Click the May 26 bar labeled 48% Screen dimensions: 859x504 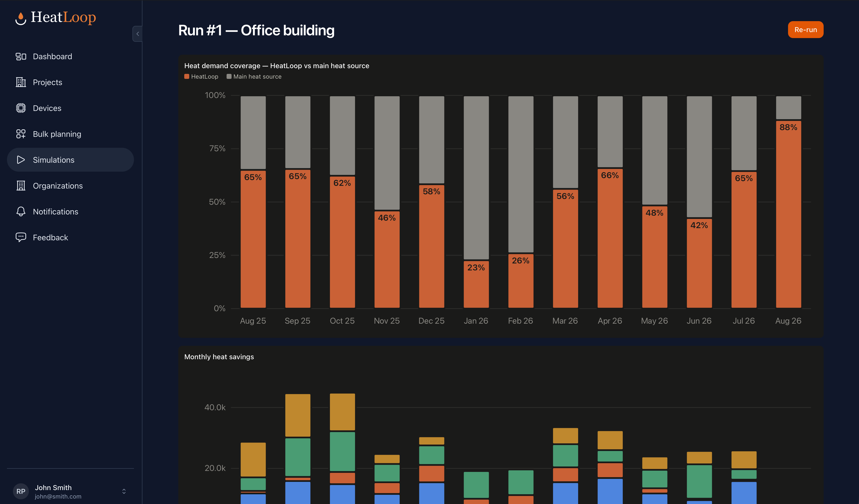pos(655,257)
